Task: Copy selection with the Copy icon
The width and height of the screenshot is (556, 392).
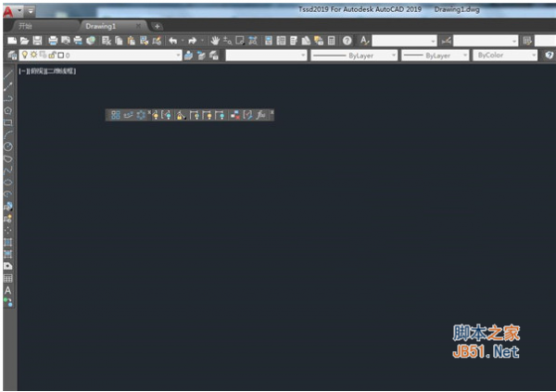Action: coord(119,41)
